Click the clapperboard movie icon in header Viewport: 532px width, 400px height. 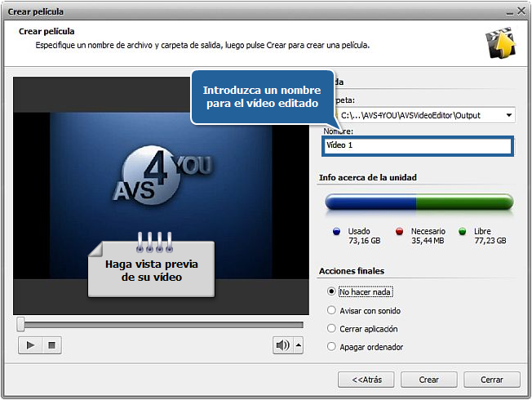point(500,42)
